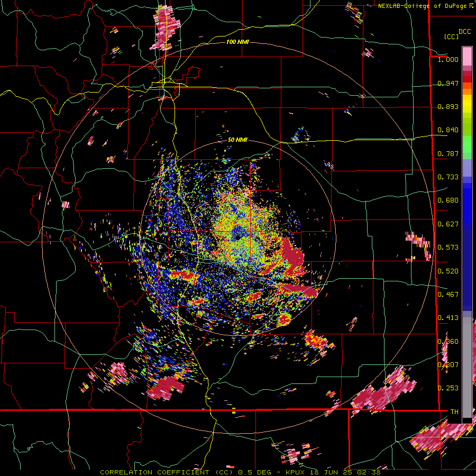Pick the gray segment of the color bar
The width and height of the screenshot is (476, 476).
(467, 368)
